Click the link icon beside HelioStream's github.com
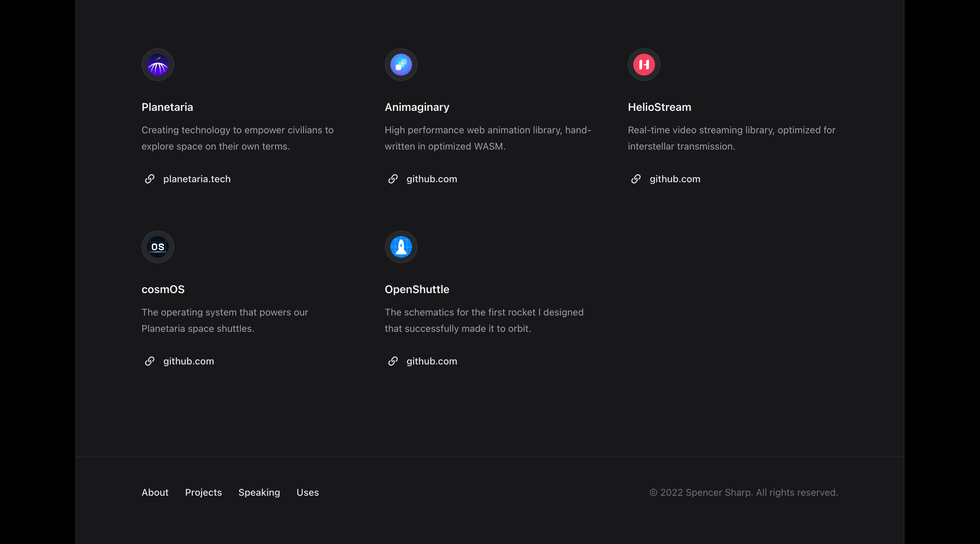 [636, 179]
